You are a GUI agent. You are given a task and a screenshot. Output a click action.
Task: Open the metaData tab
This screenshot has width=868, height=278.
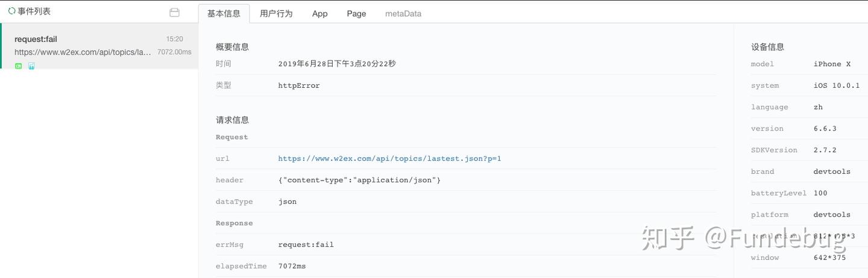click(x=403, y=13)
